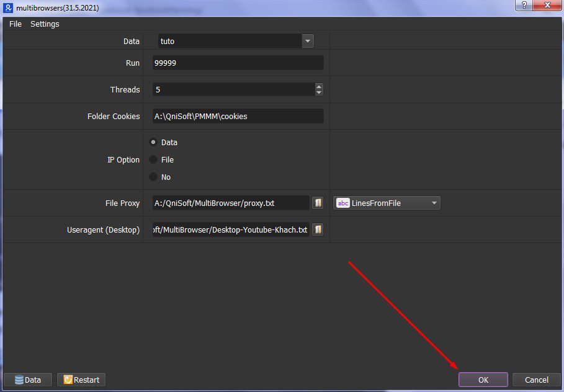Browse for the Useragent (Desktop) file
Viewport: 564px width, 392px height.
click(x=318, y=229)
